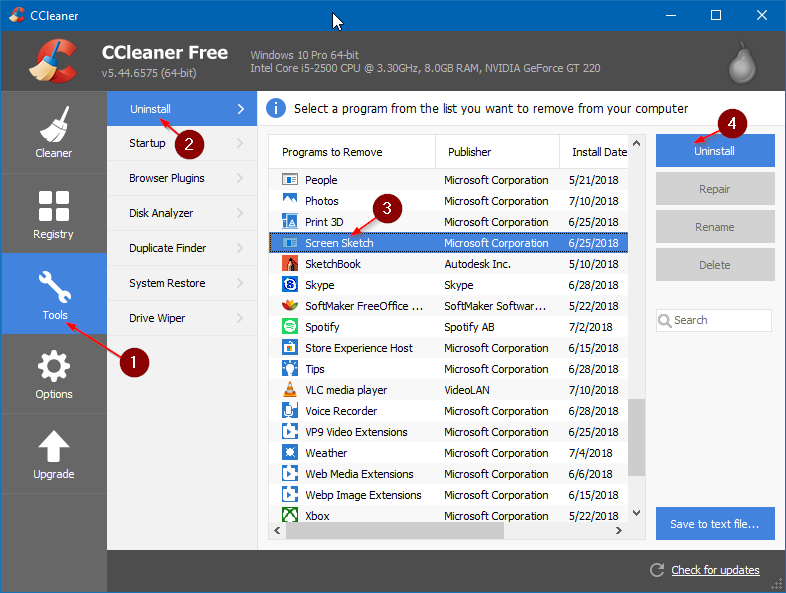Click into the Search programs field

pos(714,320)
